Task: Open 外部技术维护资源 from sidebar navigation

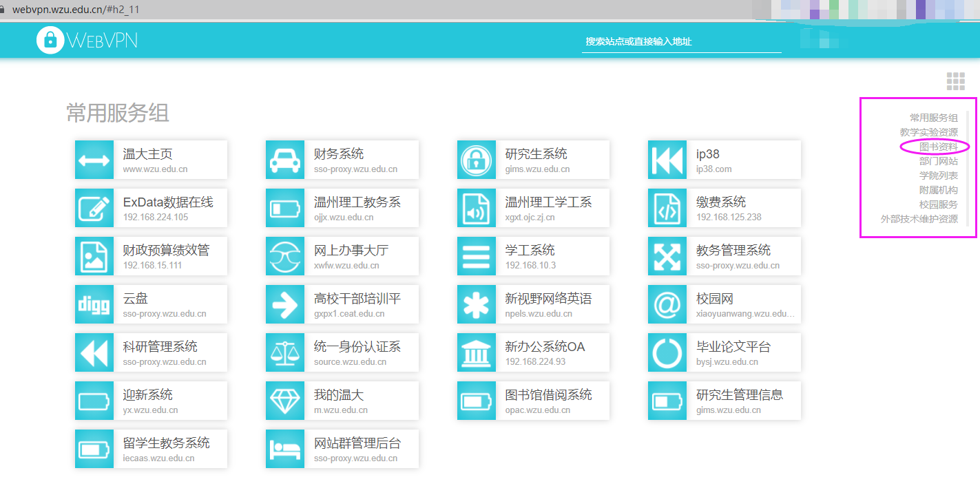Action: (919, 219)
